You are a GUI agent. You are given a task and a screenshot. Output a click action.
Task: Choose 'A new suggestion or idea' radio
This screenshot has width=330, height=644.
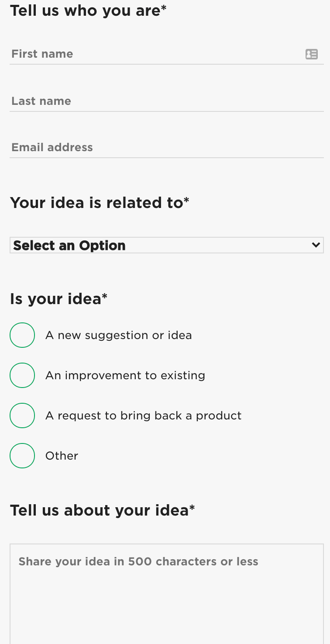pos(22,335)
